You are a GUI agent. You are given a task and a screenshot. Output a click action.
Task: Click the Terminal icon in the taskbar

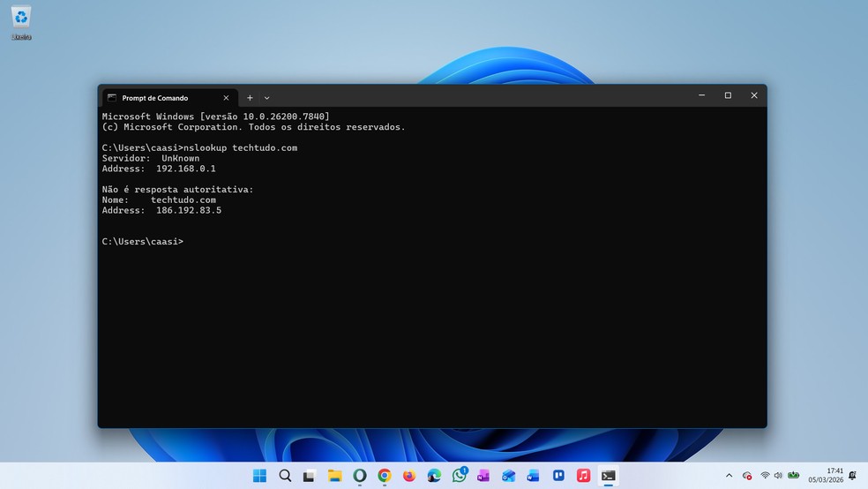tap(609, 476)
